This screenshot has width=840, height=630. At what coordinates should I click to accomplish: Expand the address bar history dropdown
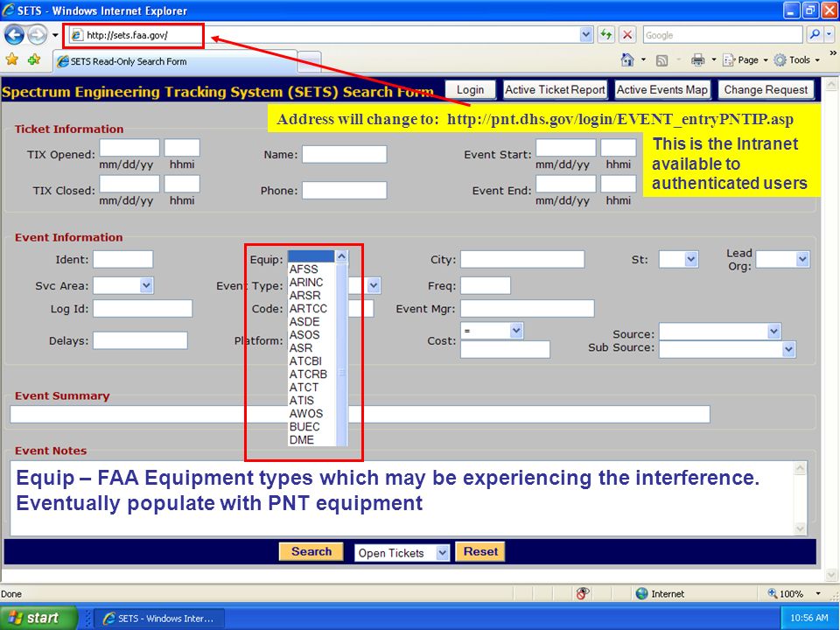pos(586,35)
